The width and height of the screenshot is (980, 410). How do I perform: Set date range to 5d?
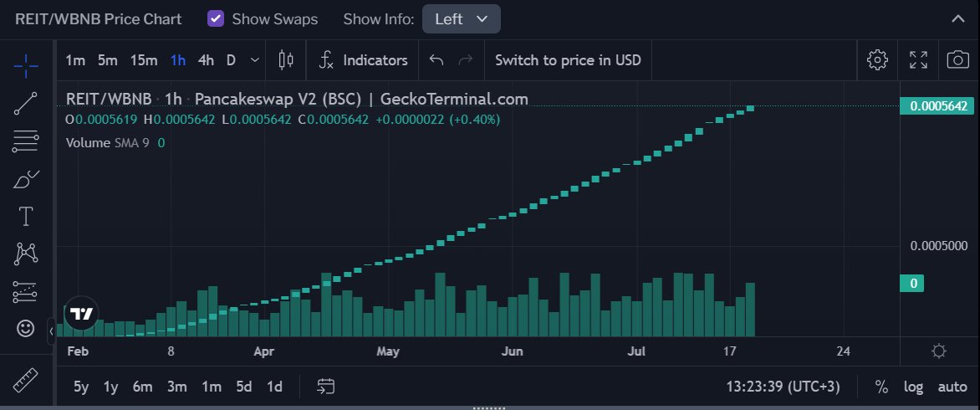pos(244,387)
